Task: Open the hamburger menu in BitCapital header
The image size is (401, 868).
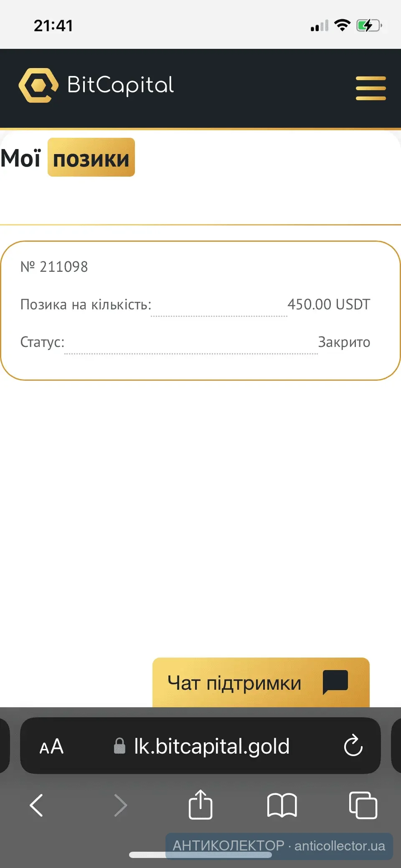Action: click(371, 88)
